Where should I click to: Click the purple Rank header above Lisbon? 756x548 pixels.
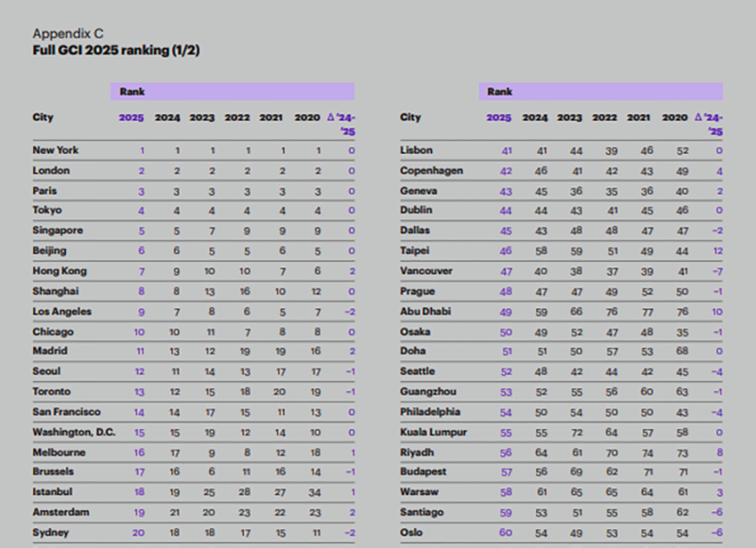(x=600, y=92)
